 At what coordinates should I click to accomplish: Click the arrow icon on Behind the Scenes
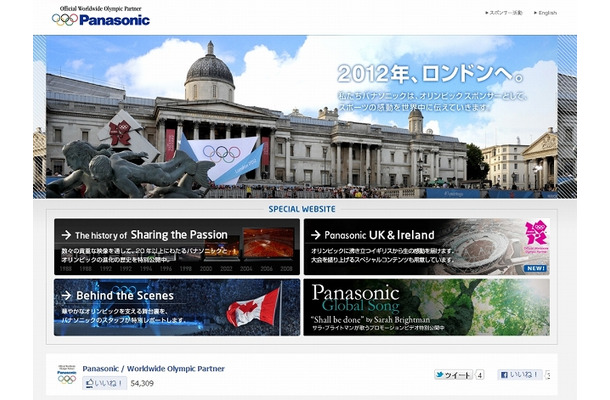(66, 296)
